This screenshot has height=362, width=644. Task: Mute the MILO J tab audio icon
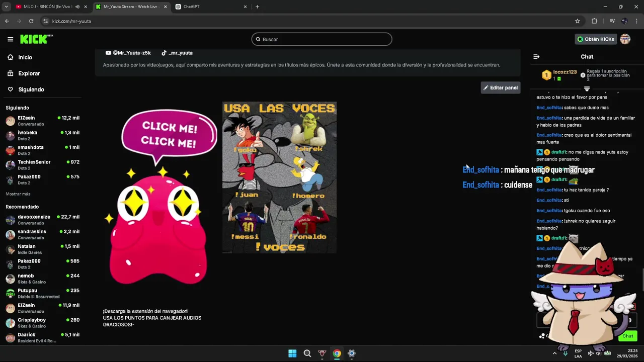(77, 7)
